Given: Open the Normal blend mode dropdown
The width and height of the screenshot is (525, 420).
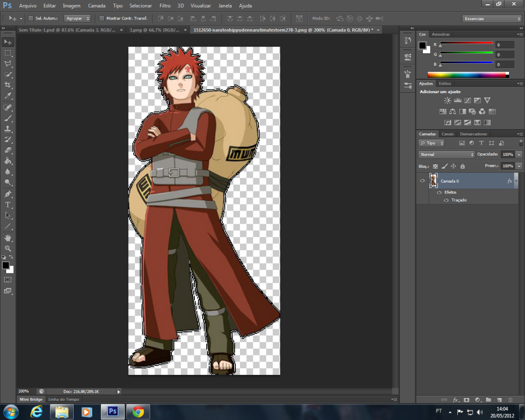Looking at the screenshot, I should (447, 154).
